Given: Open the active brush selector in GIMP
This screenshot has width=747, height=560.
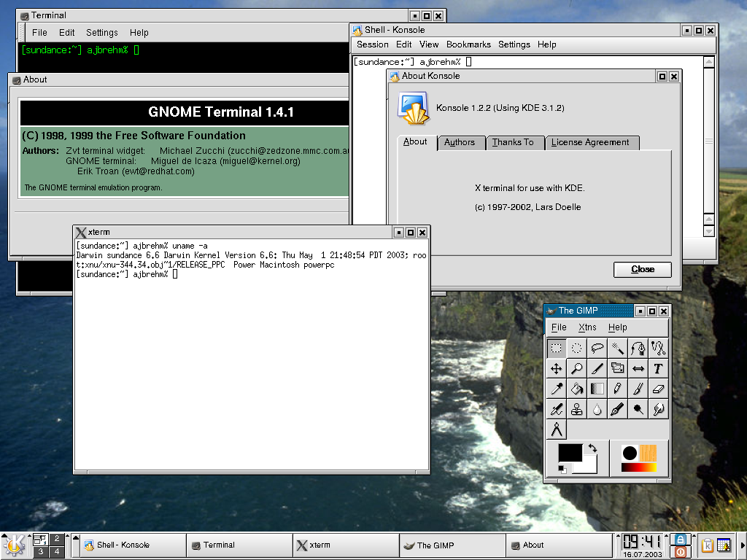Looking at the screenshot, I should pos(630,454).
